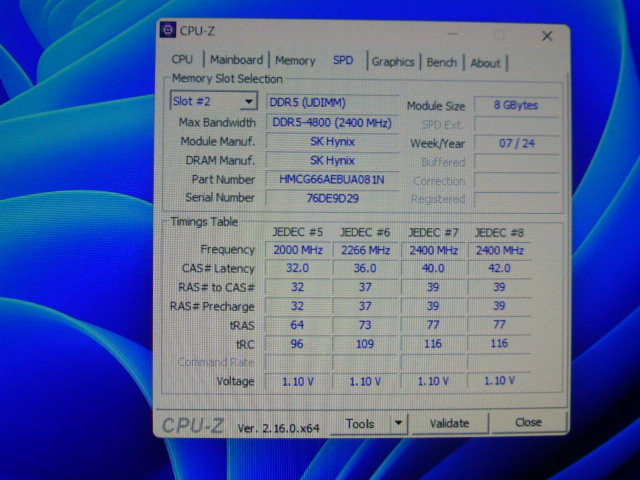Click the JEDEC #5 frequency 2000 MHz cell
This screenshot has height=480, width=640.
[x=297, y=250]
